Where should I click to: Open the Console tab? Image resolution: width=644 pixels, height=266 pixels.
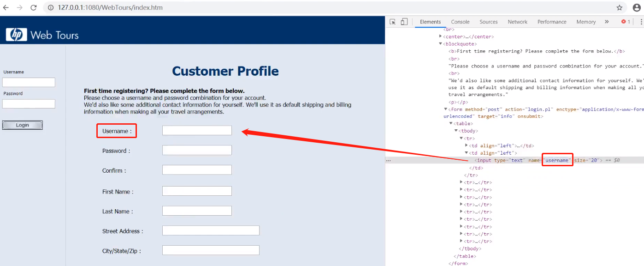pos(460,22)
